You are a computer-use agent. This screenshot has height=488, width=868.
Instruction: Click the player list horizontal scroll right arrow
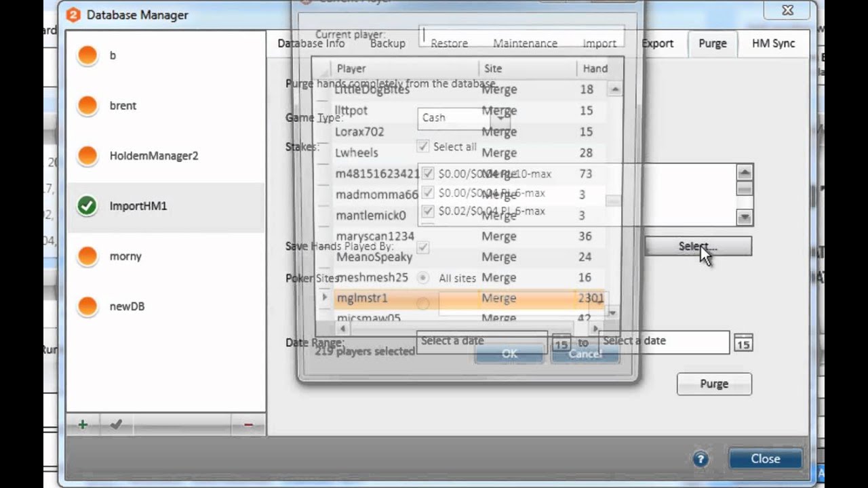coord(596,329)
